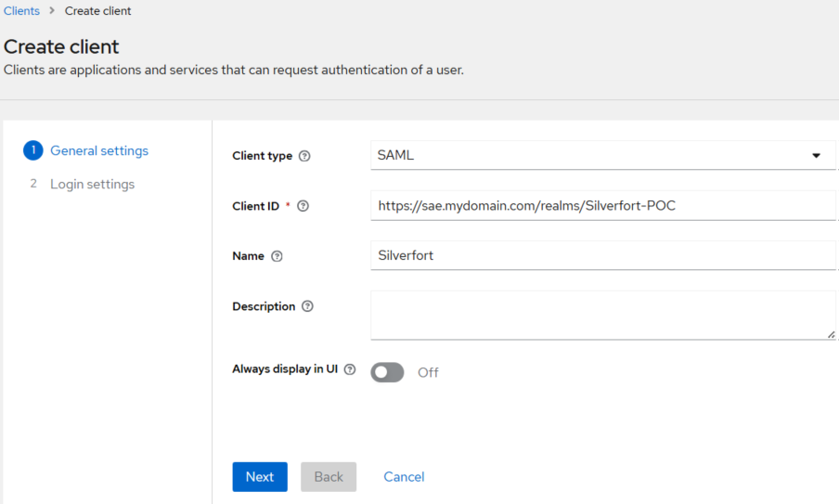839x504 pixels.
Task: Click step 1 number circle icon
Action: click(x=33, y=150)
